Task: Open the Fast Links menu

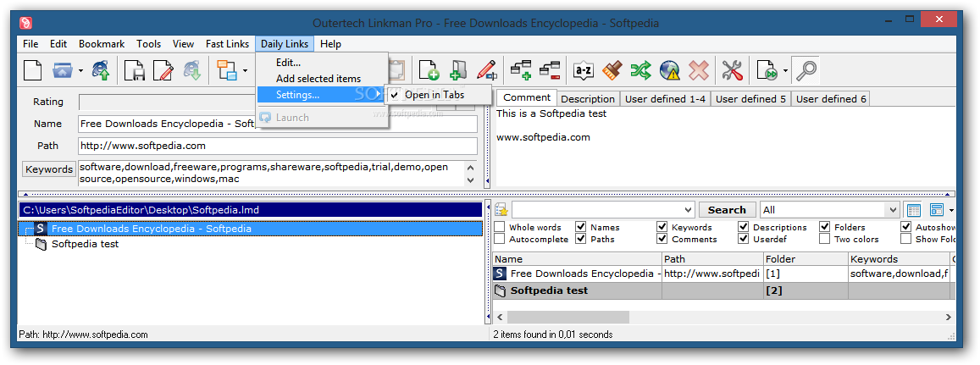Action: (228, 44)
